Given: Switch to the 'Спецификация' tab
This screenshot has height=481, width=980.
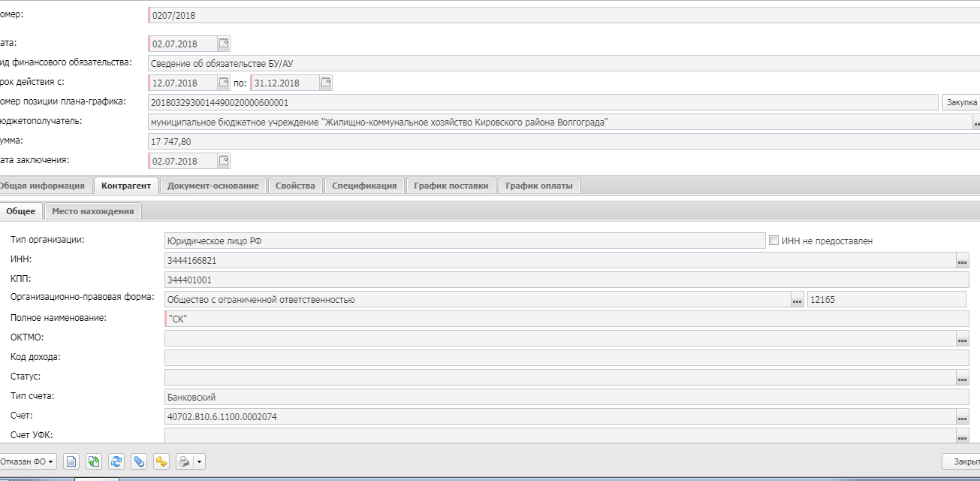Looking at the screenshot, I should click(x=364, y=186).
